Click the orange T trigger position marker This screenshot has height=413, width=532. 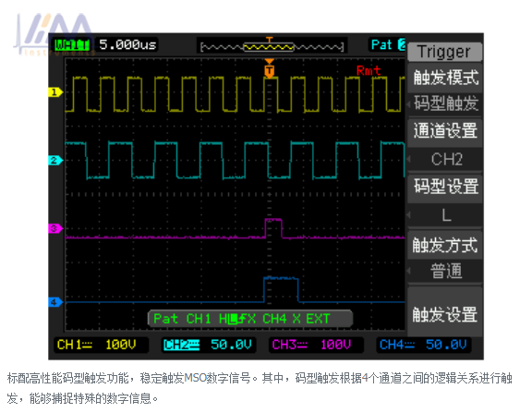tap(269, 69)
